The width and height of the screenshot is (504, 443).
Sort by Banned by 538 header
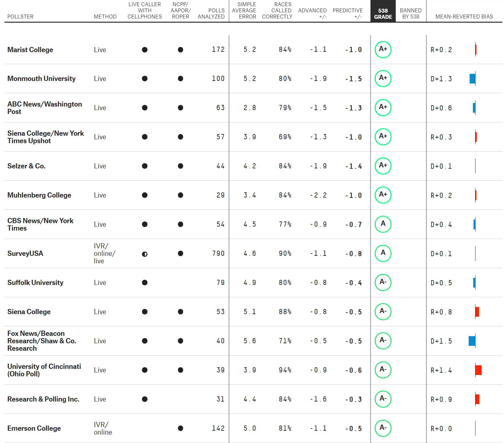tap(411, 14)
